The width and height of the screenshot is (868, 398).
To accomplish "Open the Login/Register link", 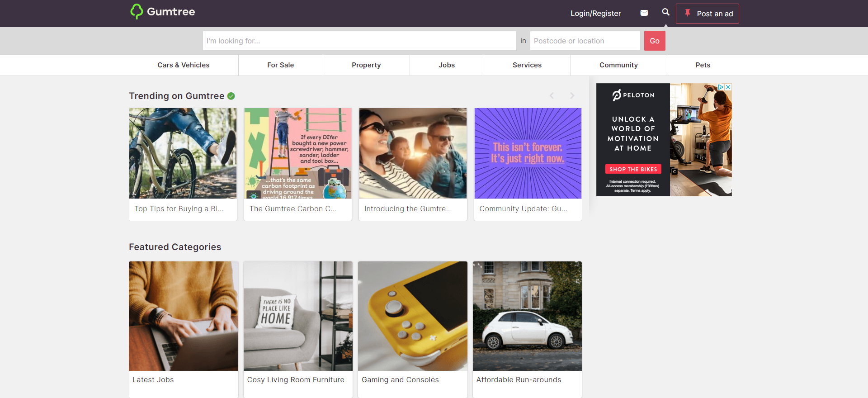I will [x=595, y=14].
